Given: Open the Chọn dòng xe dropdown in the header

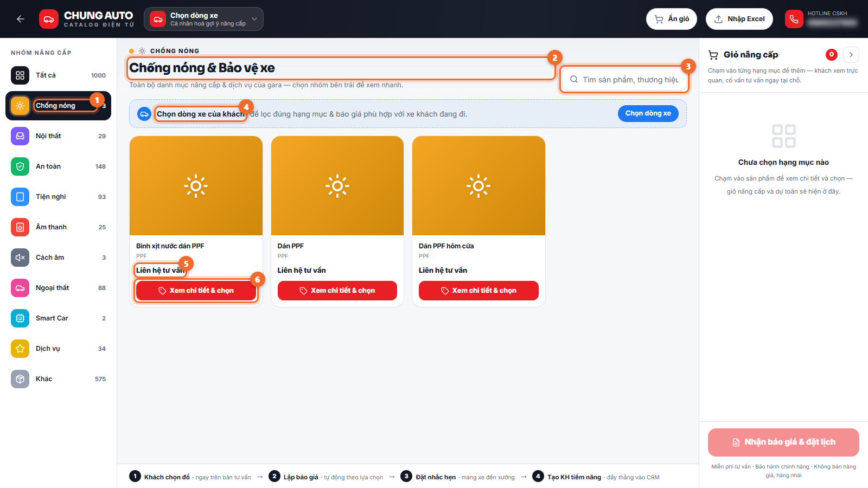Looking at the screenshot, I should 203,19.
